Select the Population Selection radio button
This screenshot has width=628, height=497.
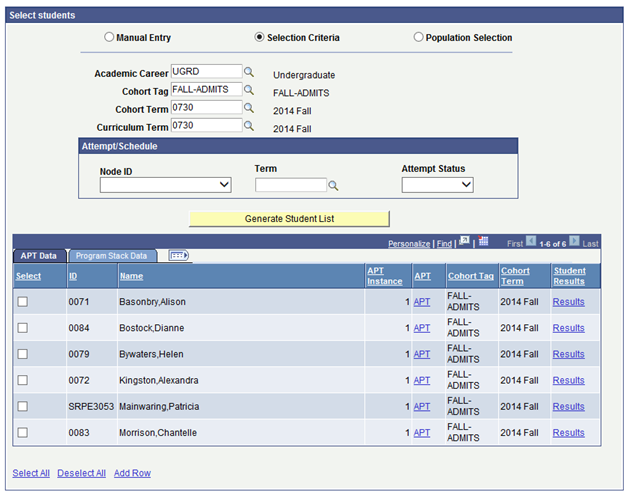click(418, 37)
